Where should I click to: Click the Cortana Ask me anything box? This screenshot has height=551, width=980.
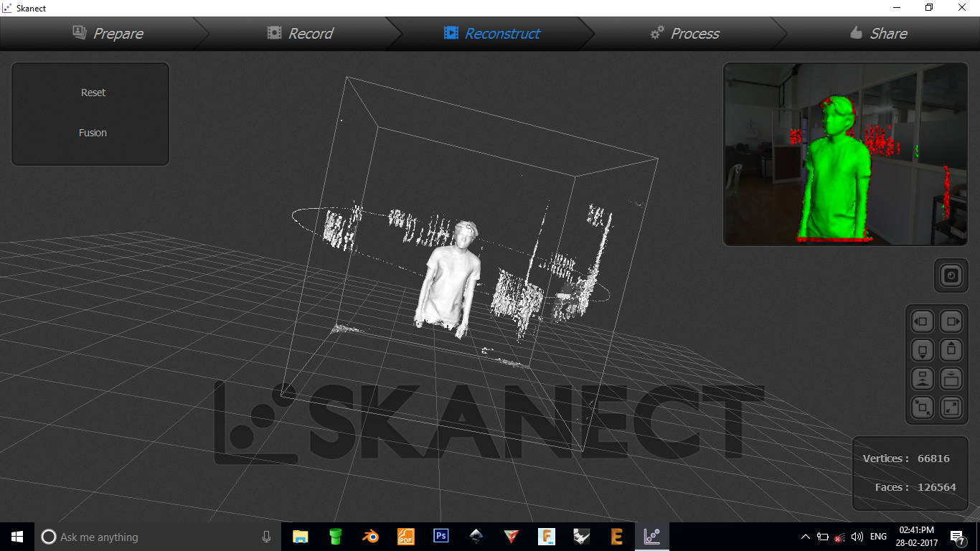coord(158,537)
